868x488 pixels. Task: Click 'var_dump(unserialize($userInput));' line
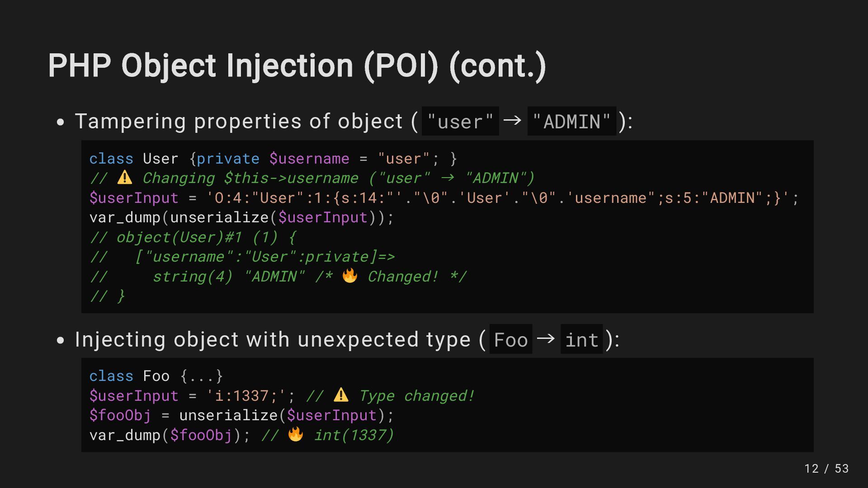[242, 218]
